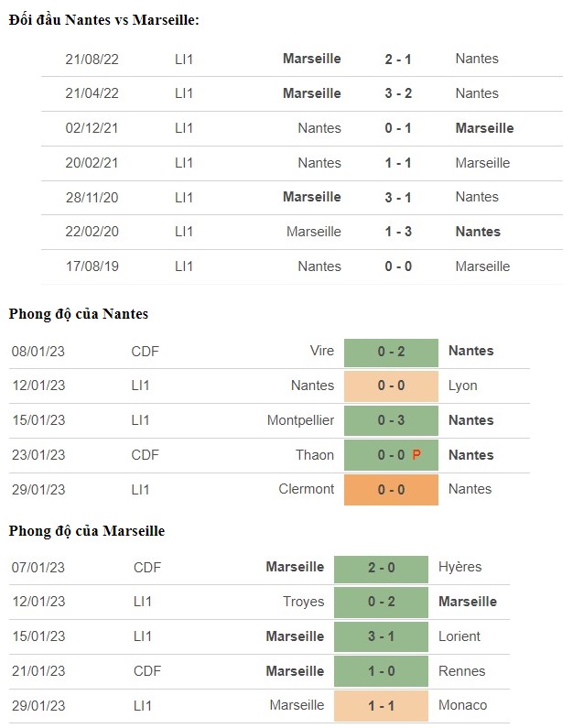Click the 0 - 2 Troyes vs Marseille score box
Viewport: 573px width, 728px height.
tap(381, 603)
